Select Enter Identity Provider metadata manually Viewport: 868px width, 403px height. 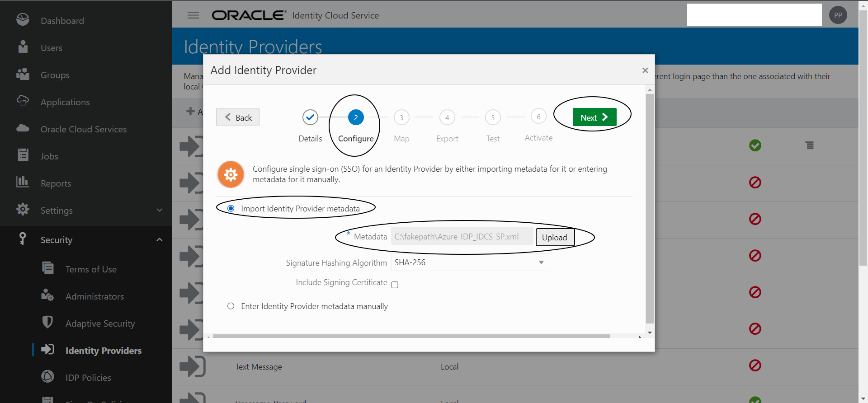click(231, 306)
